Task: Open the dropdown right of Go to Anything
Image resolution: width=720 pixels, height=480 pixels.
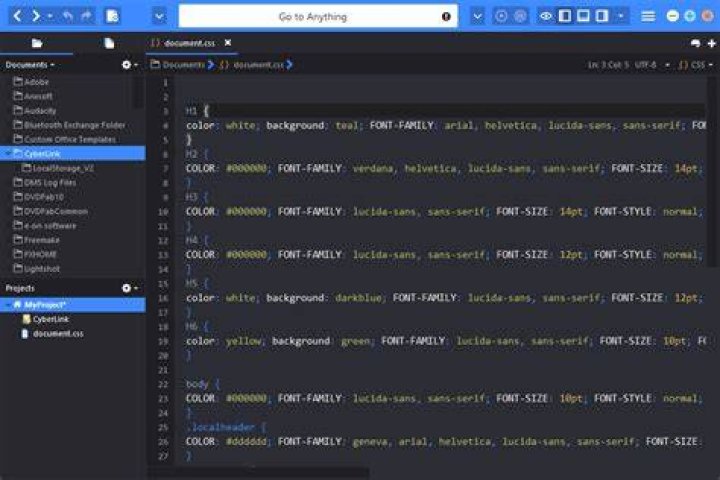Action: (478, 17)
